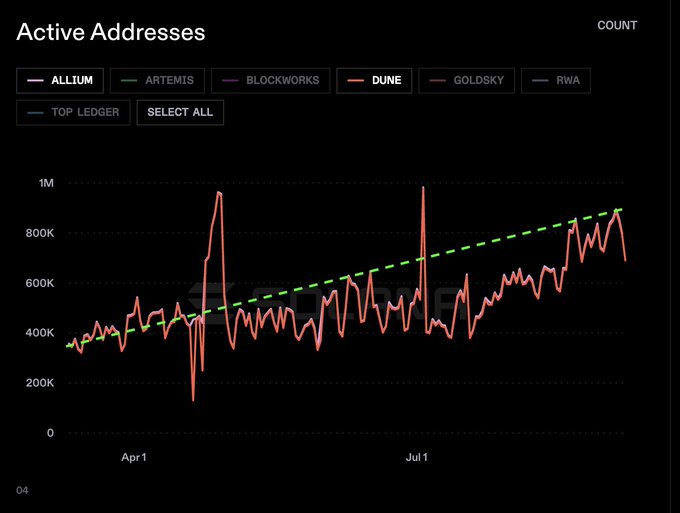Toggle the ALLIUM data series
Viewport: 680px width, 513px height.
click(60, 81)
